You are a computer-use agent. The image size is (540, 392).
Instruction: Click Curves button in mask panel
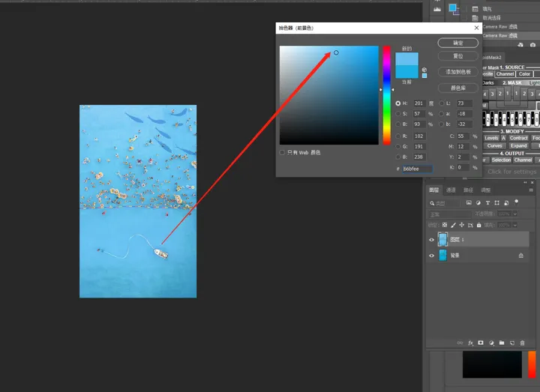[494, 146]
